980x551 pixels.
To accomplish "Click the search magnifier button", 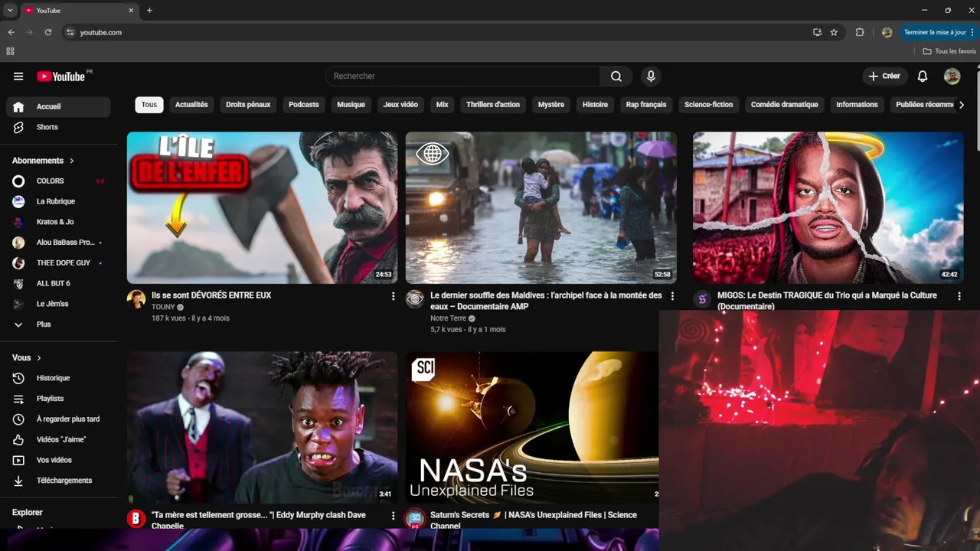I will click(x=616, y=76).
